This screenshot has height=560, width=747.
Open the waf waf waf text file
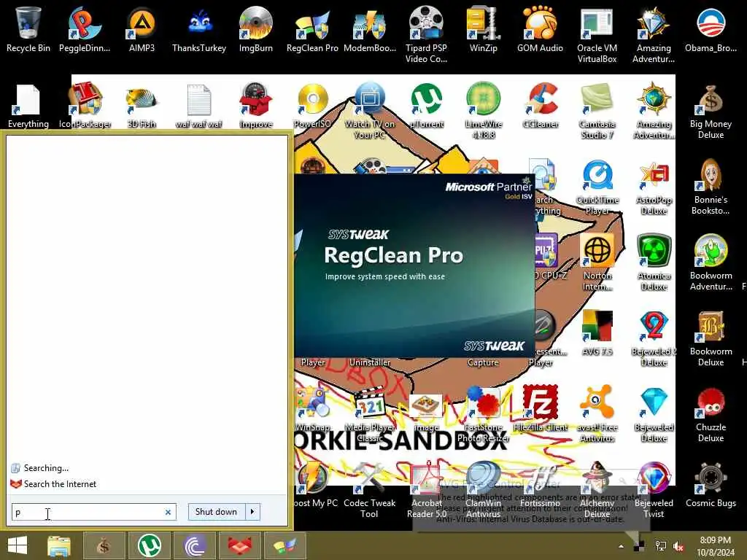coord(199,105)
